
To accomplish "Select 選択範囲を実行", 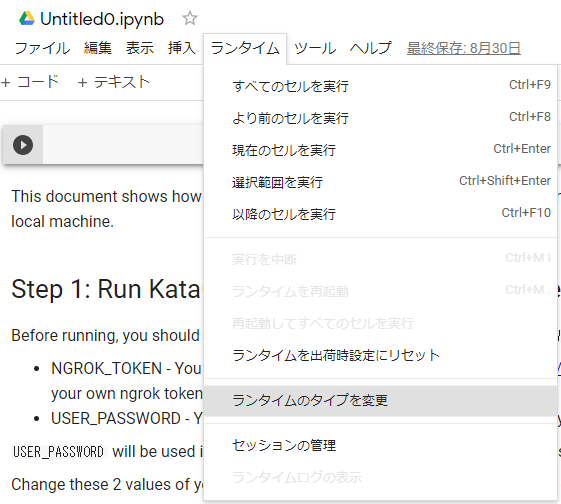I will pyautogui.click(x=380, y=182).
